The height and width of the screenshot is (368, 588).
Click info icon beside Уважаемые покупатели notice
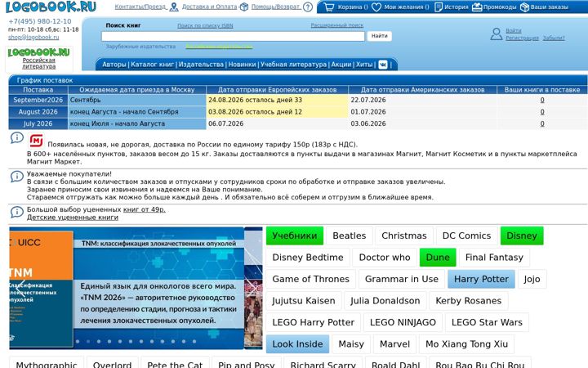(17, 176)
